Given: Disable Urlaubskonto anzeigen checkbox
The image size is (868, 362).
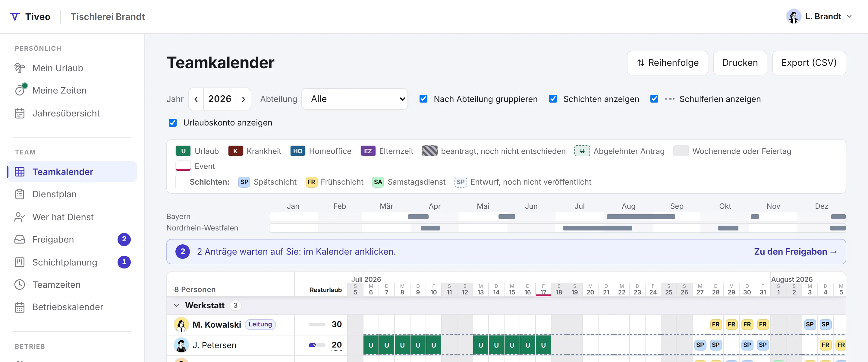Looking at the screenshot, I should 172,123.
